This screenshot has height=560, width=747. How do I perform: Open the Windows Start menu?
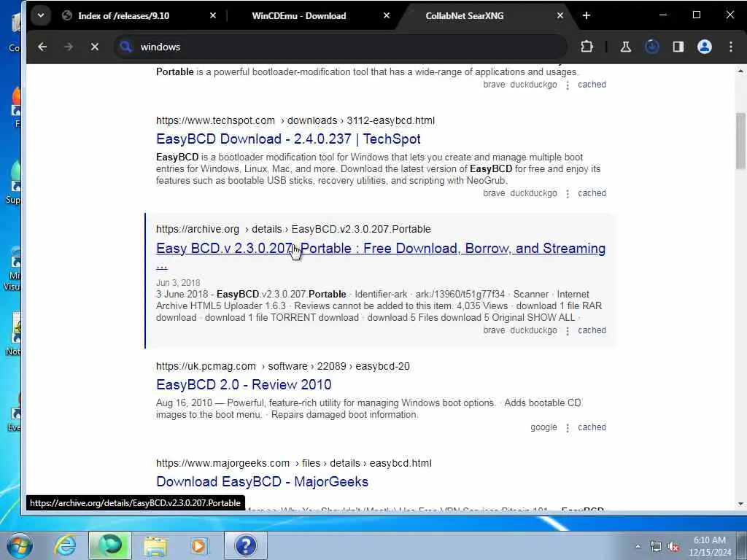coord(19,545)
